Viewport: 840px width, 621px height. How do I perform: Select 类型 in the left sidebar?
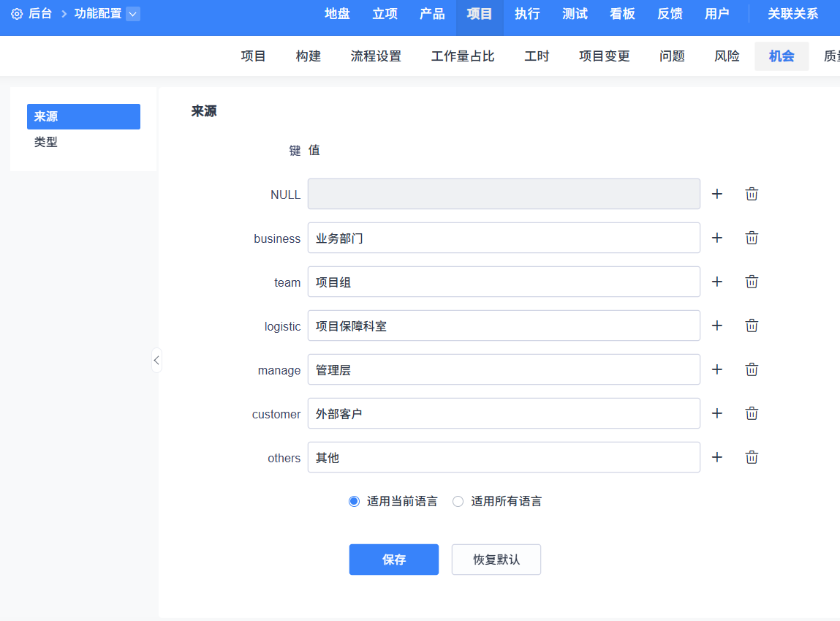coord(46,142)
